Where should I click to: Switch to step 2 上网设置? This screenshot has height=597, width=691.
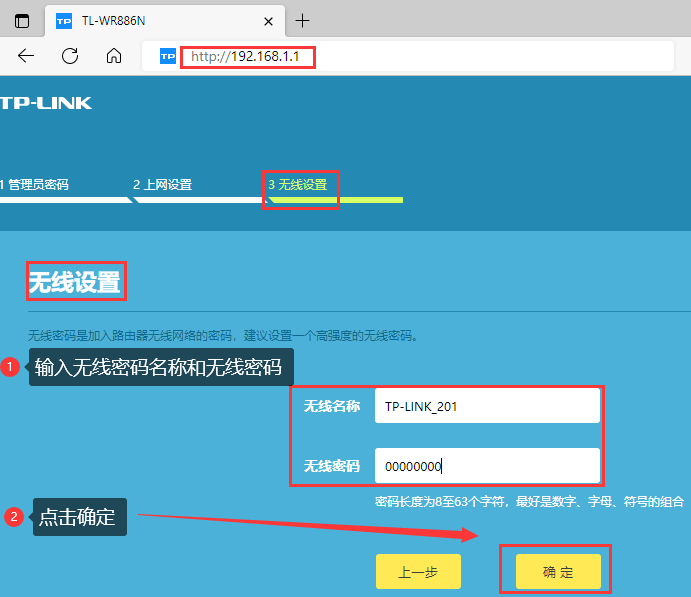(162, 185)
